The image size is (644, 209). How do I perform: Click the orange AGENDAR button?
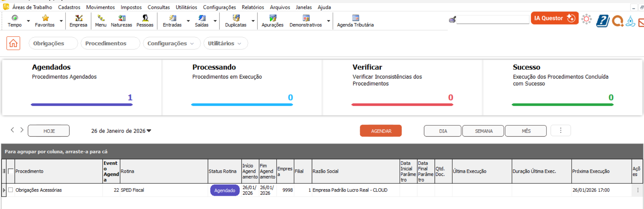(381, 131)
